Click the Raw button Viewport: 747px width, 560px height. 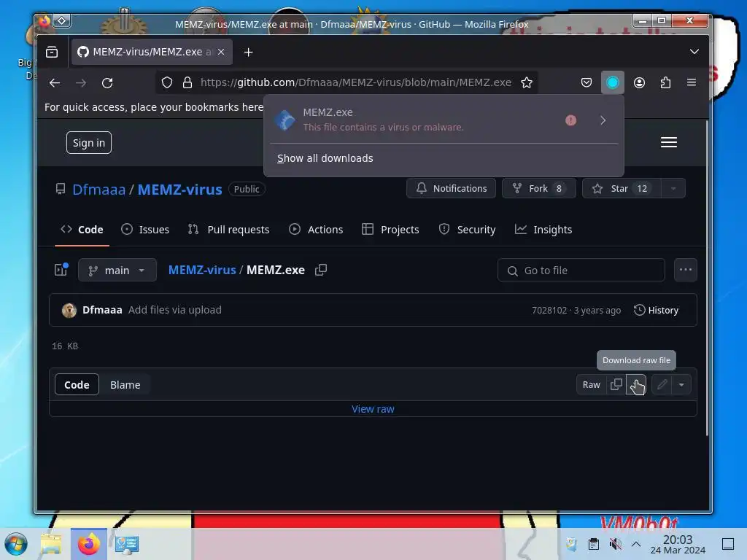pos(591,385)
